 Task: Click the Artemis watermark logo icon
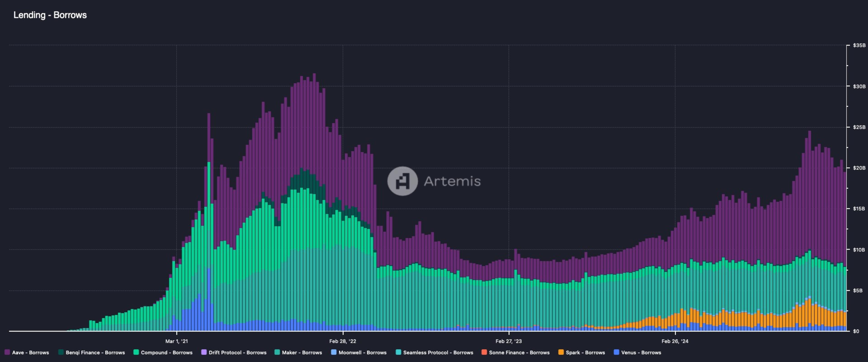pyautogui.click(x=402, y=181)
